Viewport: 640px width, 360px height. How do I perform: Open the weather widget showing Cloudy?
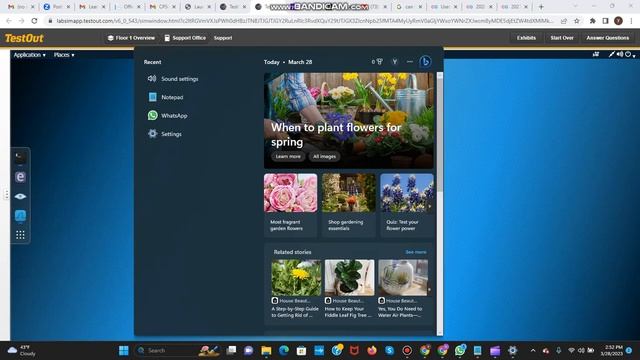(x=22, y=351)
